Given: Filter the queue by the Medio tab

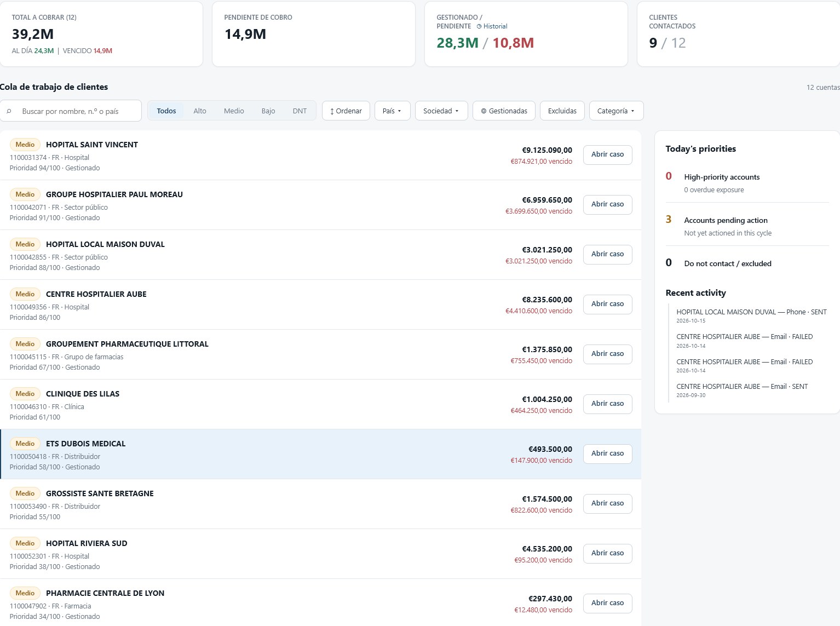Looking at the screenshot, I should coord(234,111).
